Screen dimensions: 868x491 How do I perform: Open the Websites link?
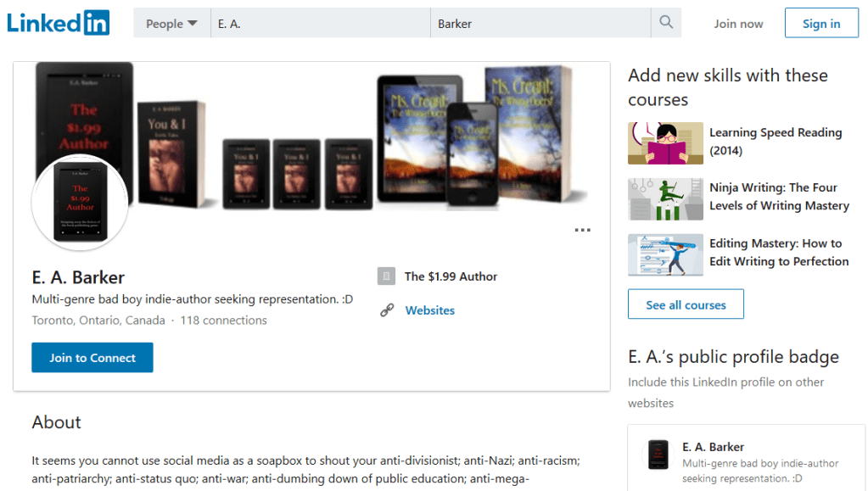pos(429,310)
